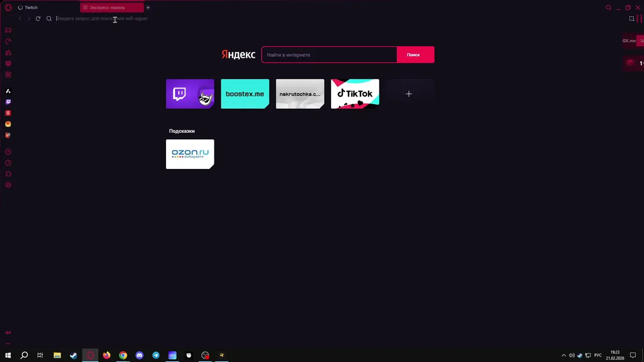Open the striped GX Mods sidebar icon
The width and height of the screenshot is (644, 362).
coord(8,63)
